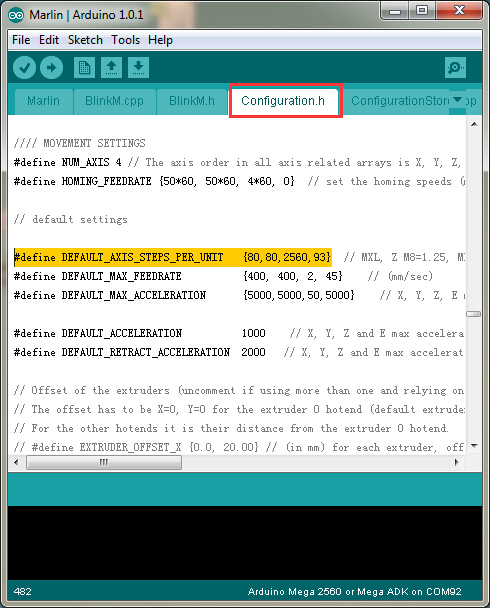Screen dimensions: 490x608
Task: Click the vertical scrollbar up arrow
Action: tap(474, 124)
